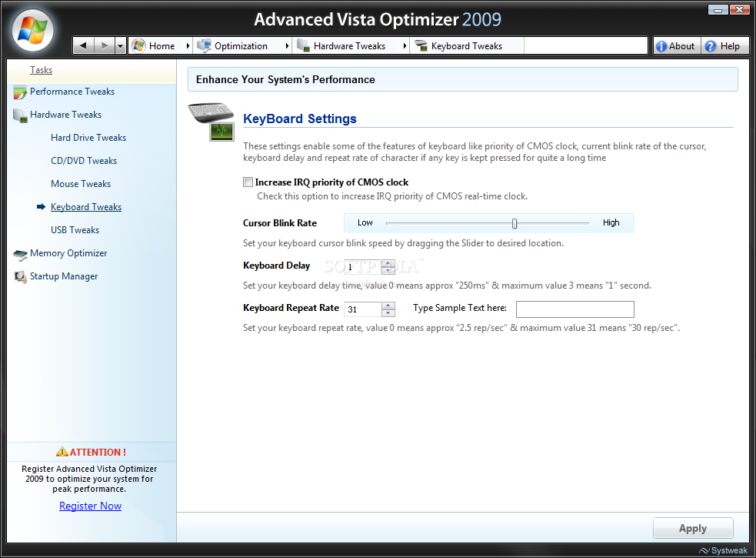Open the Help question mark icon
The height and width of the screenshot is (558, 756).
pyautogui.click(x=710, y=46)
